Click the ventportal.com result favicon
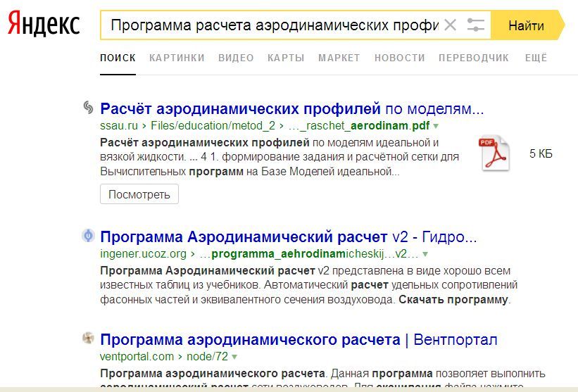The width and height of the screenshot is (578, 392). pyautogui.click(x=88, y=339)
